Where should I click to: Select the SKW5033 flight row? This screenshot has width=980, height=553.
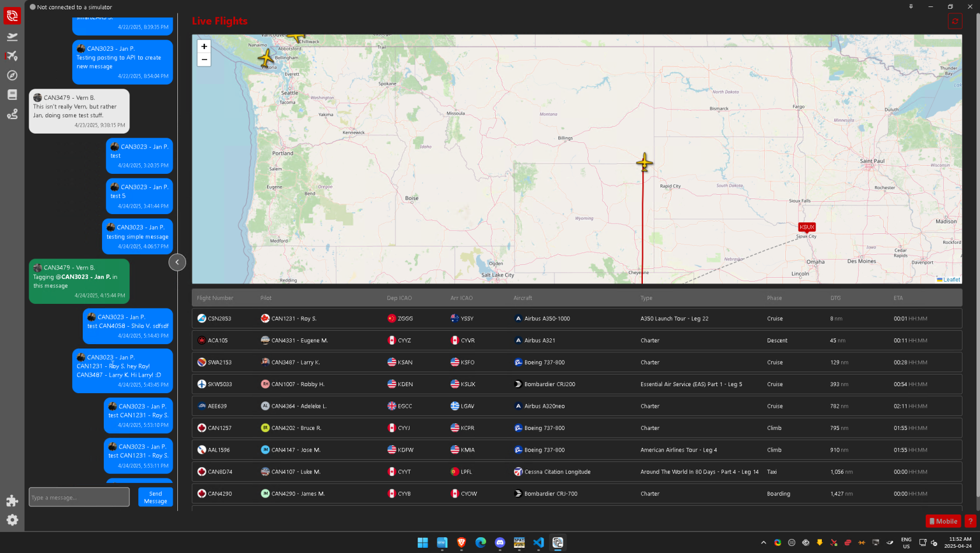(577, 384)
